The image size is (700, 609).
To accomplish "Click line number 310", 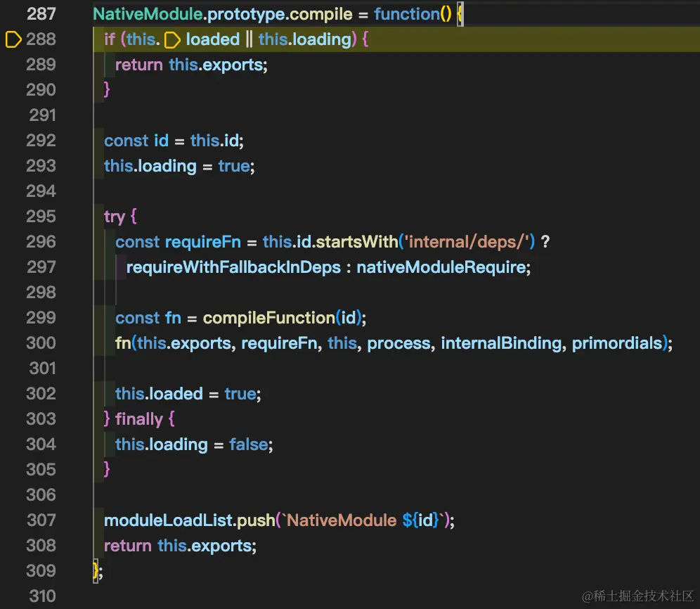I will coord(42,596).
